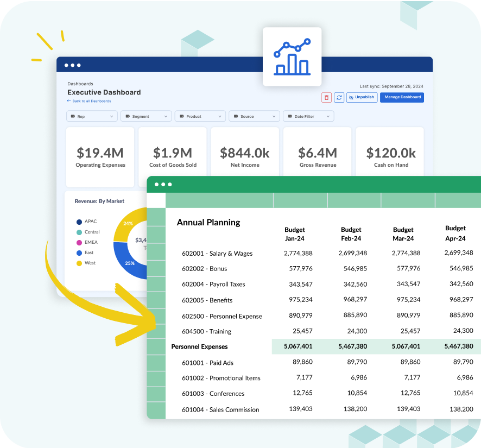Select the 601003 - Conferences row label
The height and width of the screenshot is (448, 481).
point(213,394)
